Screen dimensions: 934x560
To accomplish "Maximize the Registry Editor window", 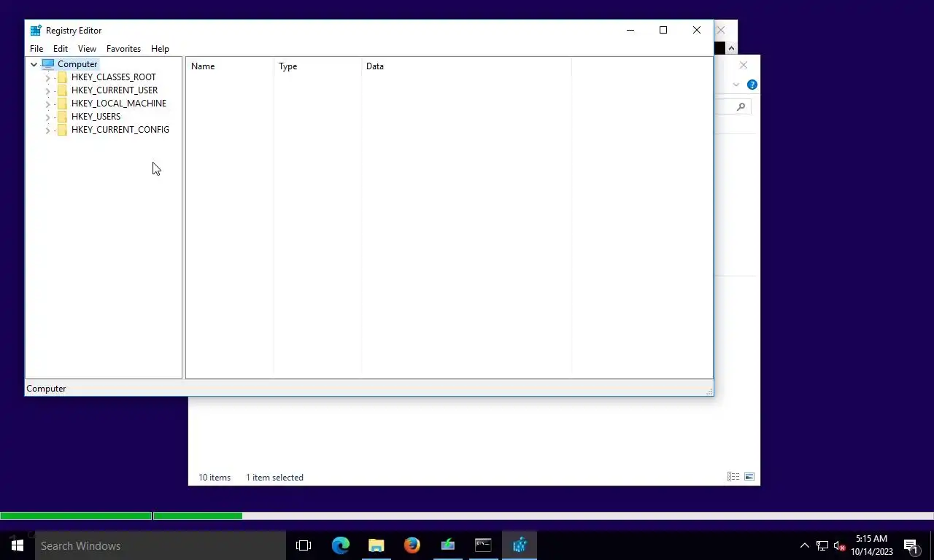I will [x=663, y=31].
